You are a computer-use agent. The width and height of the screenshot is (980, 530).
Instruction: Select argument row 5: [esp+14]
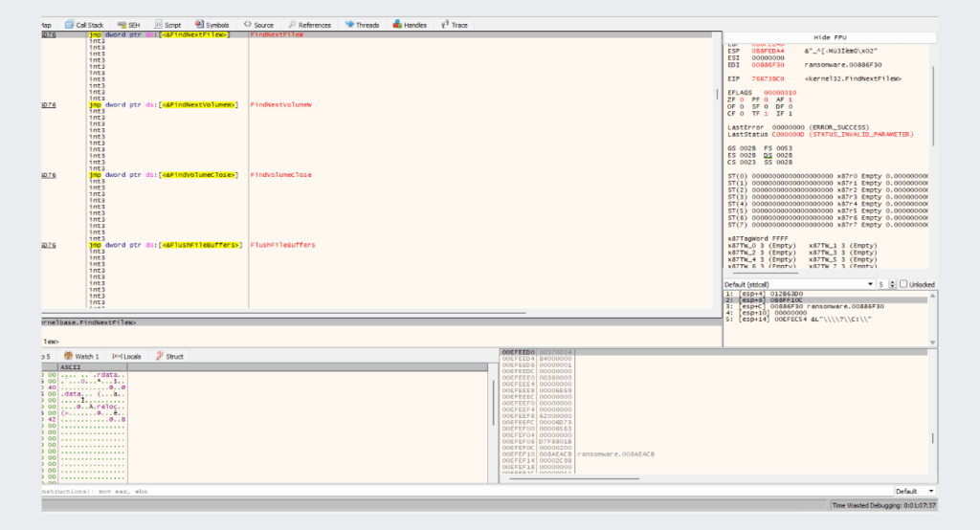coord(826,320)
